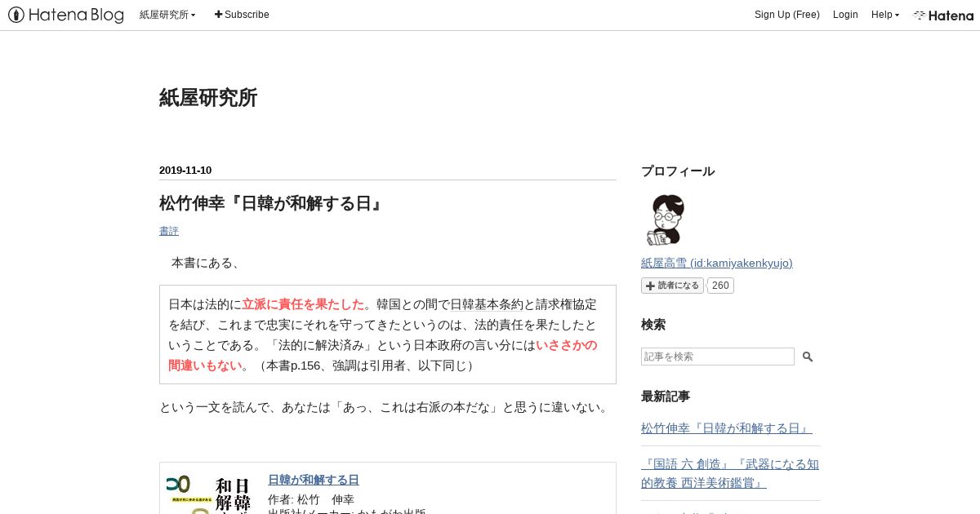Click the プロフィール sidebar heading
The width and height of the screenshot is (980, 514).
(678, 171)
